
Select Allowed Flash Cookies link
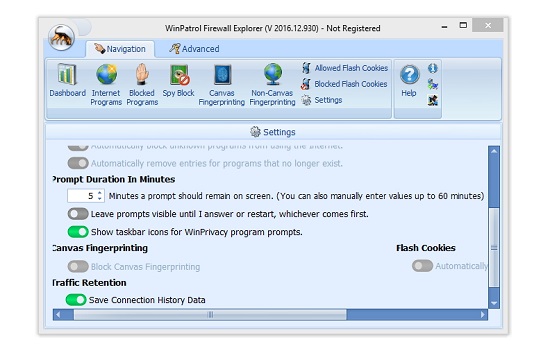tap(351, 68)
